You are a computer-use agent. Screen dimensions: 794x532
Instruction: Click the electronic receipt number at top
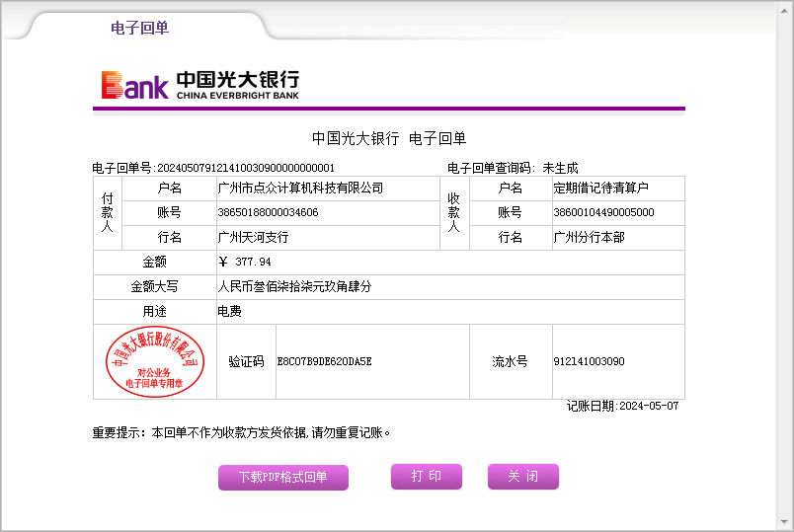pos(213,168)
